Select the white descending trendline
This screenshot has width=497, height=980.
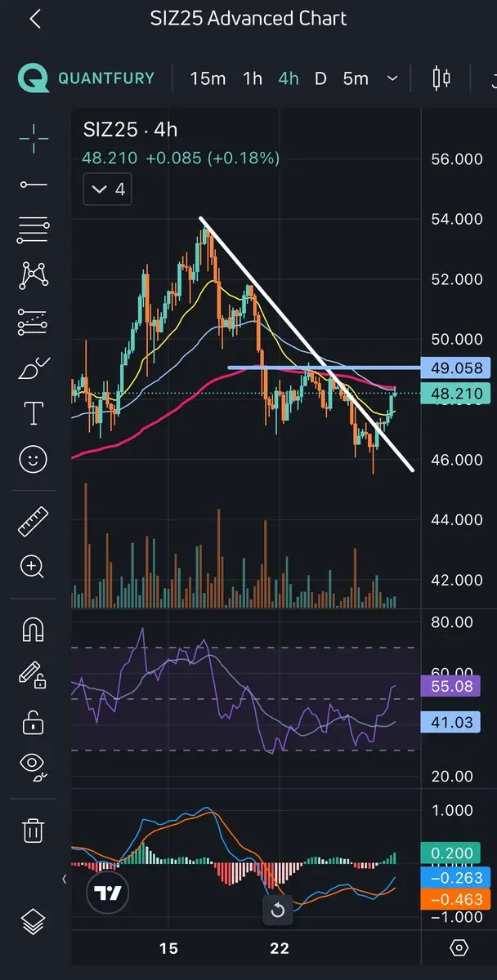[x=307, y=343]
